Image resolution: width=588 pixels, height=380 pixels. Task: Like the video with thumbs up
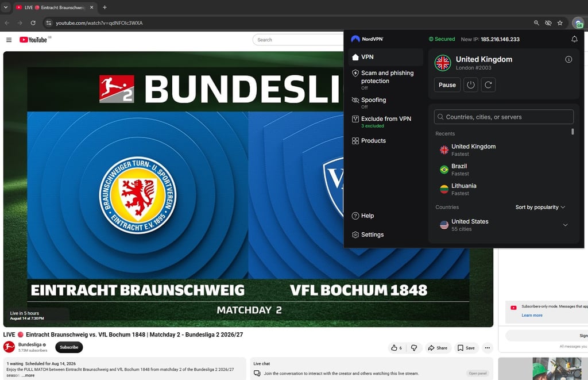(x=396, y=348)
